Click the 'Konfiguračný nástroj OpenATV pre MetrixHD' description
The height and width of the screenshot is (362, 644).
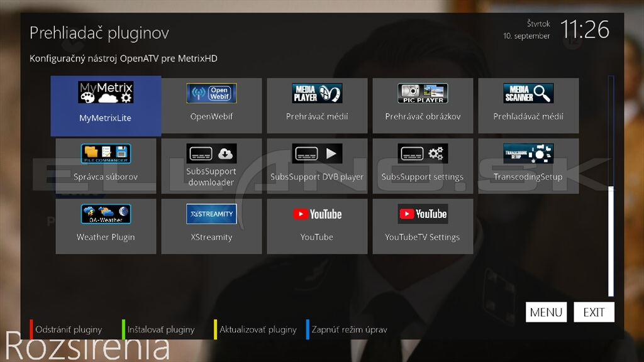pyautogui.click(x=123, y=58)
